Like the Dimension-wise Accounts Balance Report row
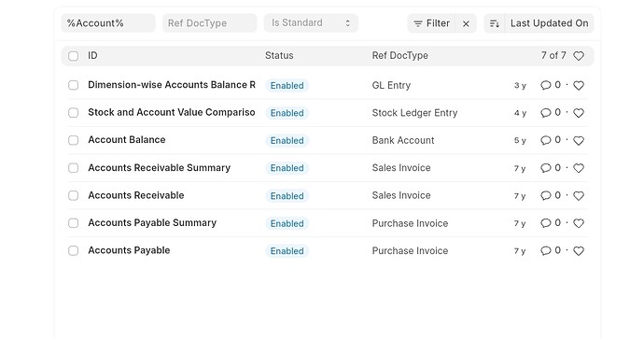 point(579,86)
